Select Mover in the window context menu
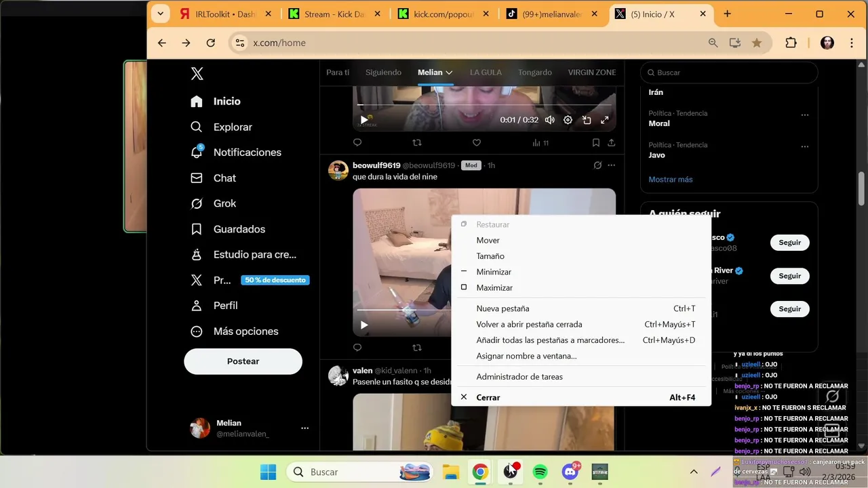 point(581,241)
